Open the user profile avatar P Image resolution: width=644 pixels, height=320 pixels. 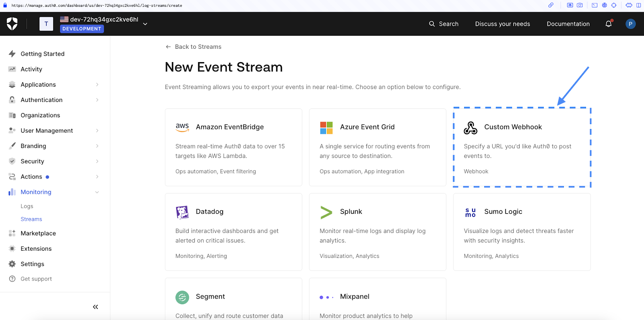coord(630,24)
